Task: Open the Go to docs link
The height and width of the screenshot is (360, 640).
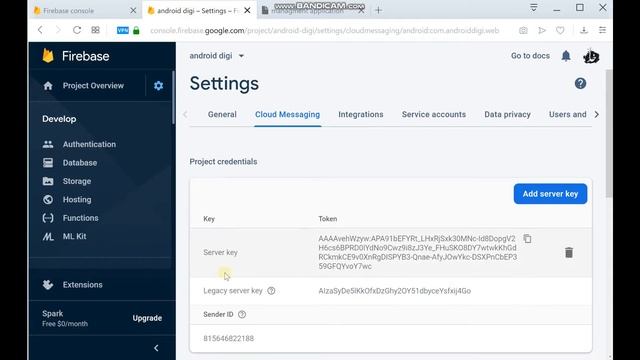Action: click(x=530, y=56)
